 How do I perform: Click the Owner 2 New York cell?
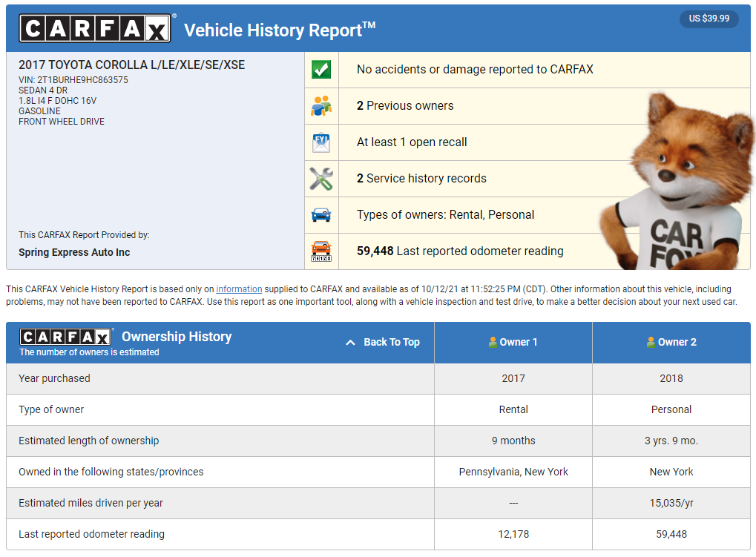pyautogui.click(x=671, y=472)
